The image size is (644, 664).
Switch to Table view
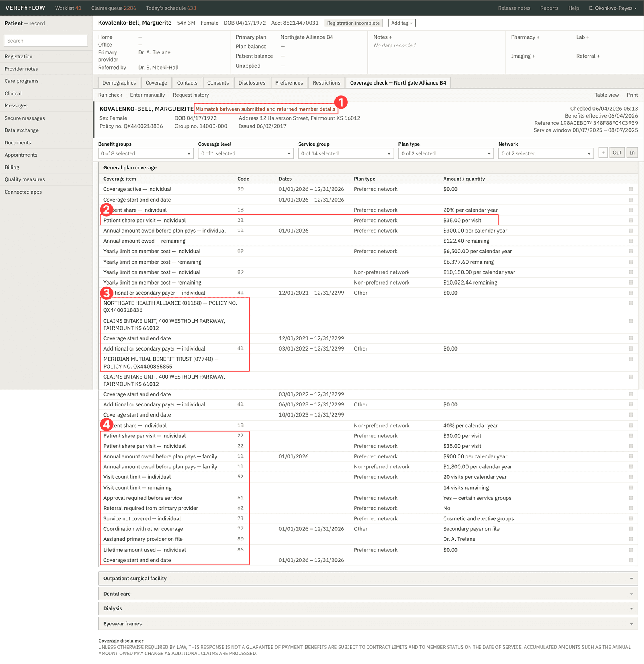click(607, 95)
